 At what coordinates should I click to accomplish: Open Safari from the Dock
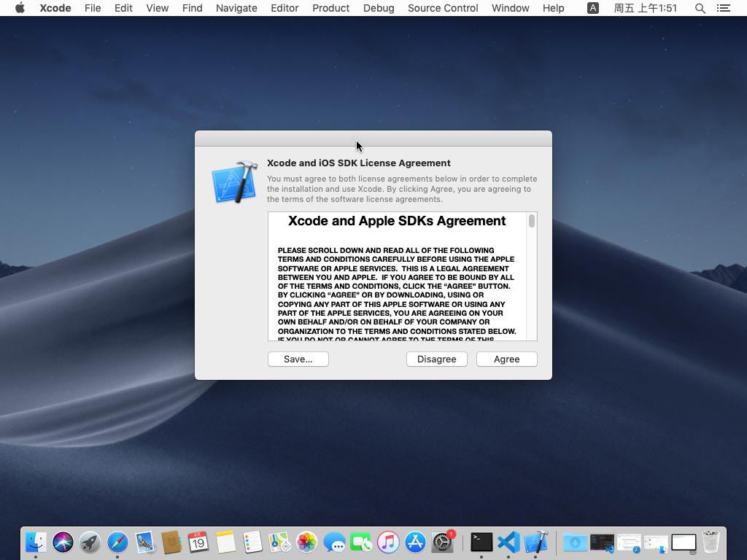click(117, 542)
